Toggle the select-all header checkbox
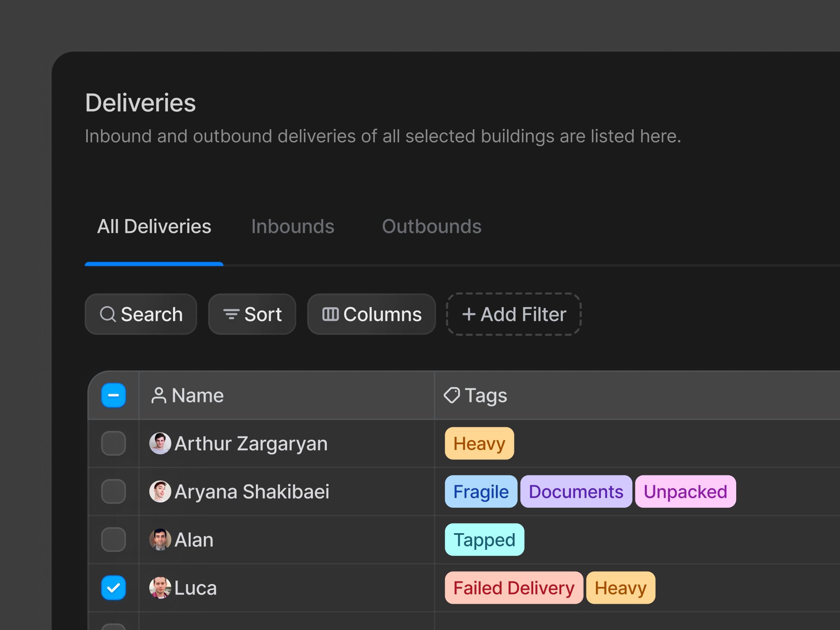 click(114, 395)
